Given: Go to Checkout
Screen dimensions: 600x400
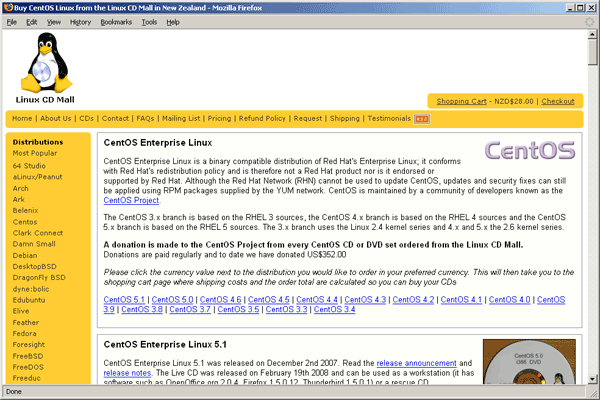Looking at the screenshot, I should pos(558,101).
